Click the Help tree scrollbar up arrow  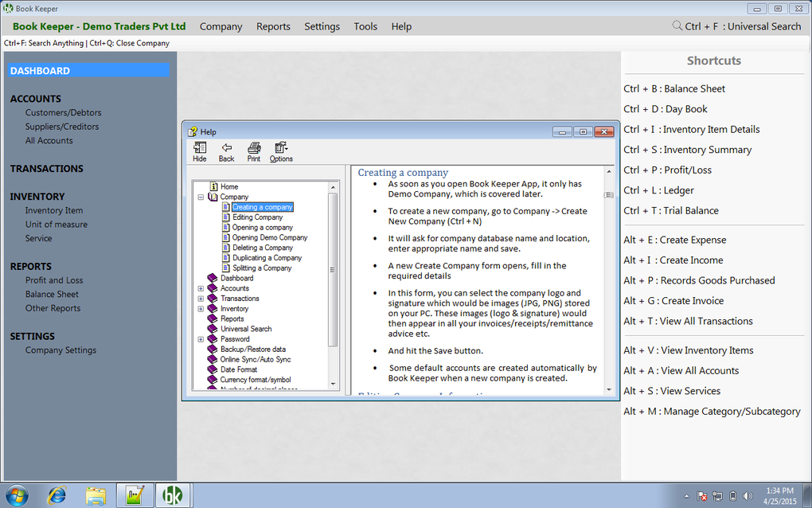333,187
